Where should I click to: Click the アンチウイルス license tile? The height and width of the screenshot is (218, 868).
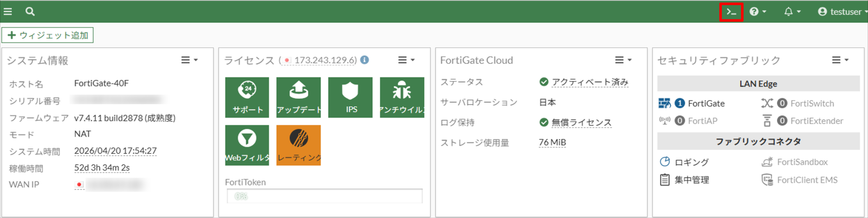point(402,97)
